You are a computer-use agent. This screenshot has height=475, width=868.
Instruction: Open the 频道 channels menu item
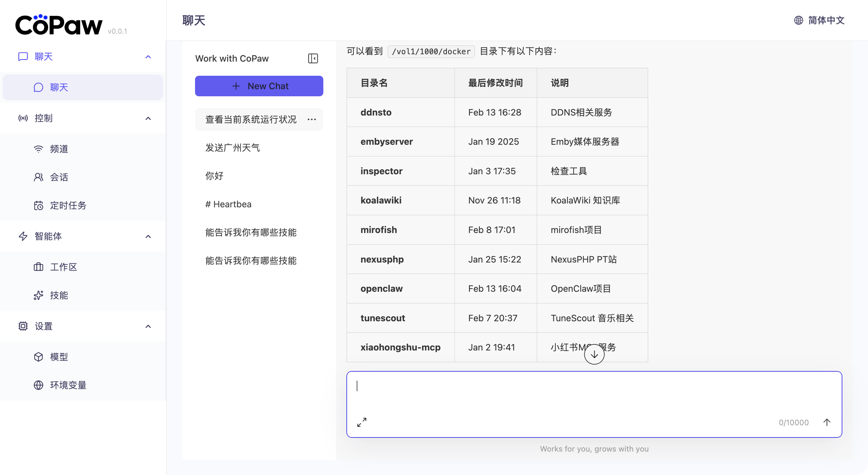point(59,149)
